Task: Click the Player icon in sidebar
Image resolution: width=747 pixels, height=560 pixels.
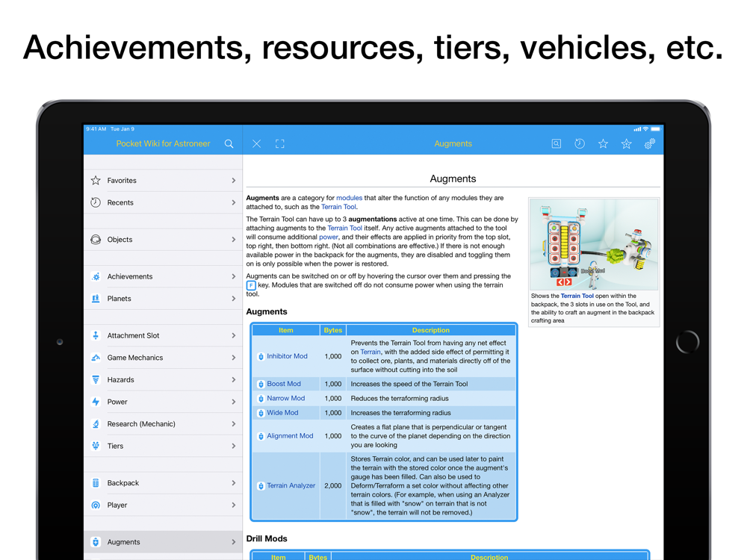Action: click(96, 505)
